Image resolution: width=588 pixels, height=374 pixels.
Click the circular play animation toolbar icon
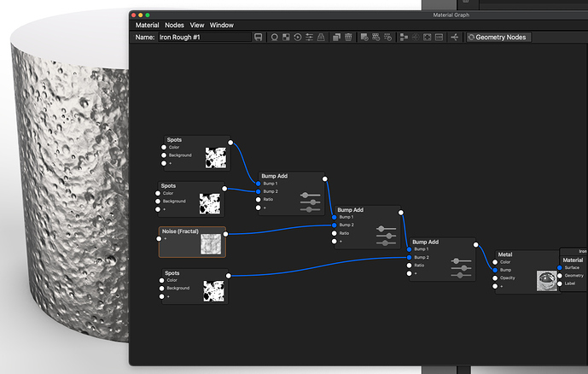[x=298, y=37]
